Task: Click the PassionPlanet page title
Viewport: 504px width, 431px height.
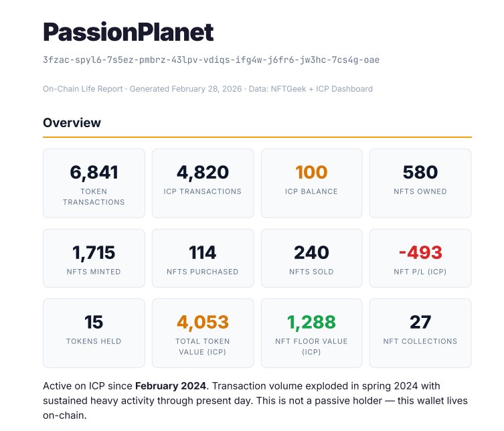Action: tap(128, 31)
